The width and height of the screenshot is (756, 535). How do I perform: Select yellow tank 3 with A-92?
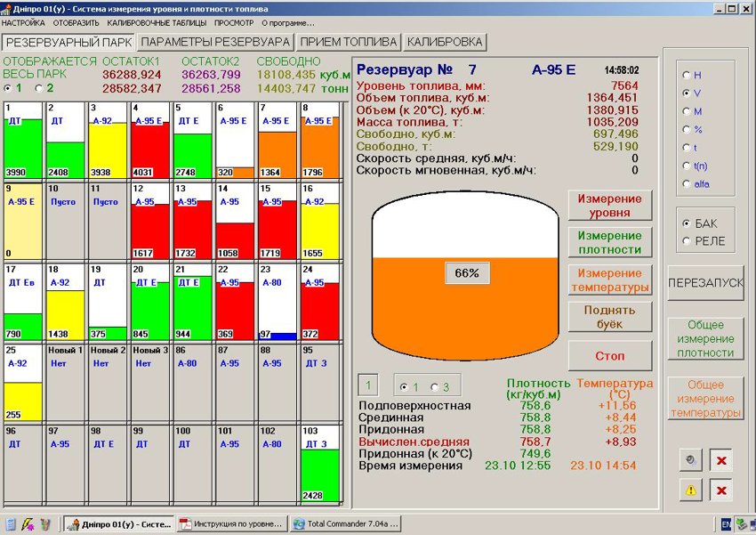(108, 140)
